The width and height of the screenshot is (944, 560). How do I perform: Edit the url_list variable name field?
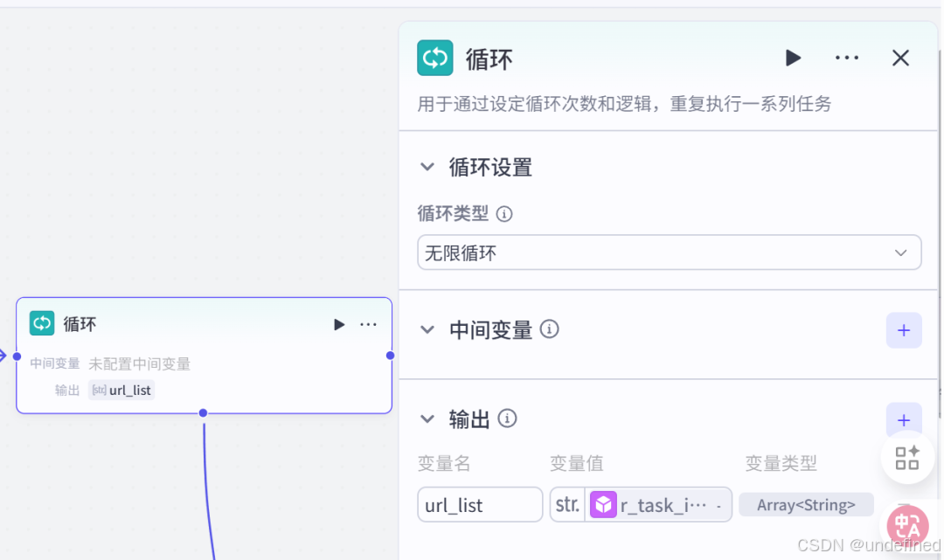(x=480, y=505)
